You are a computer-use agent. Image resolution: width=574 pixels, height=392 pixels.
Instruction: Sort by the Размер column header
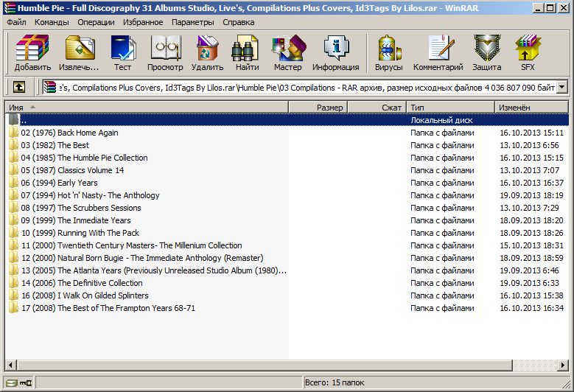click(x=318, y=108)
